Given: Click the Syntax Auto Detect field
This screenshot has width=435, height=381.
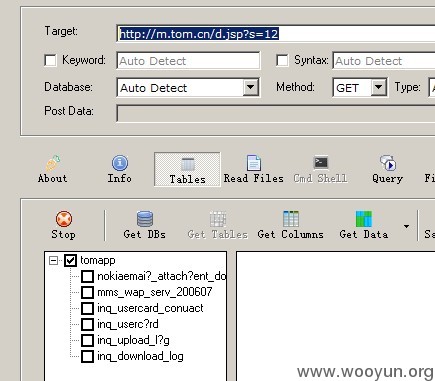Looking at the screenshot, I should click(384, 61).
